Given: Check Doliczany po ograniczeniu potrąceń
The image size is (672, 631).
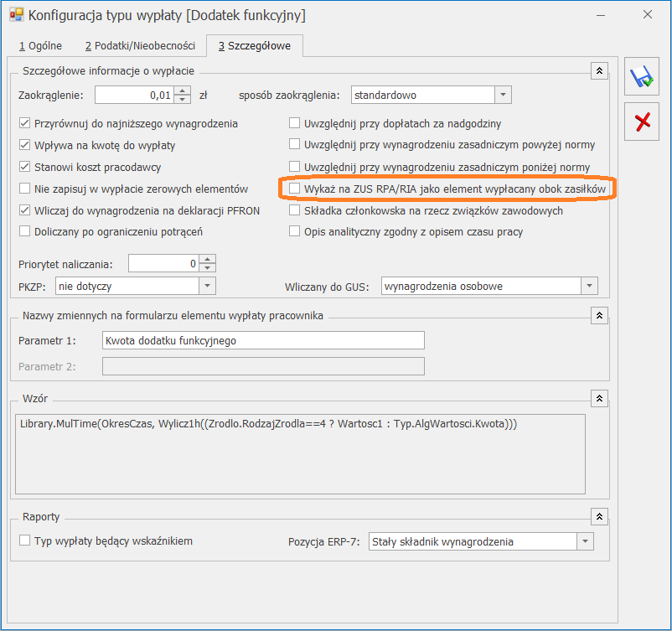Looking at the screenshot, I should [x=24, y=231].
